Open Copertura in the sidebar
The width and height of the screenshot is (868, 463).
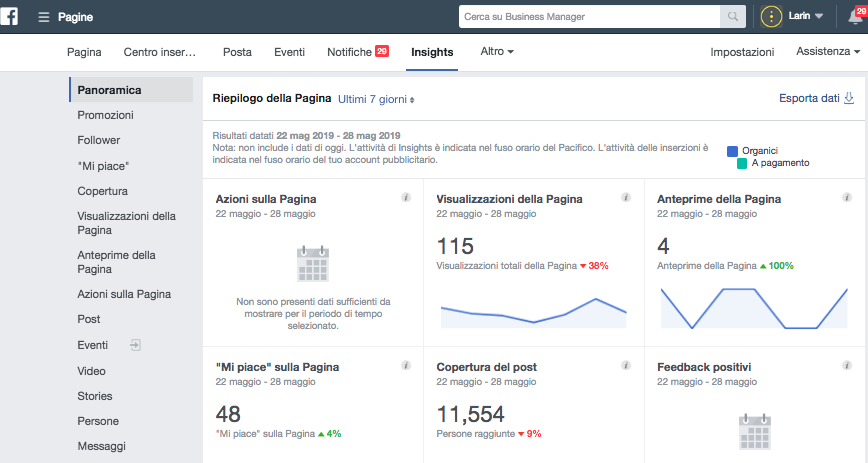coord(102,191)
